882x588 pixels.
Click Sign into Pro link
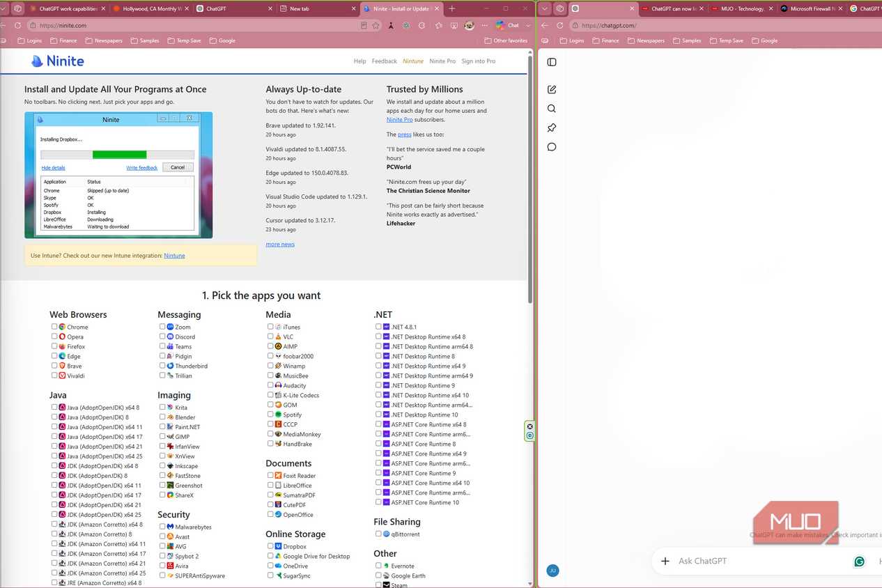[x=478, y=61]
